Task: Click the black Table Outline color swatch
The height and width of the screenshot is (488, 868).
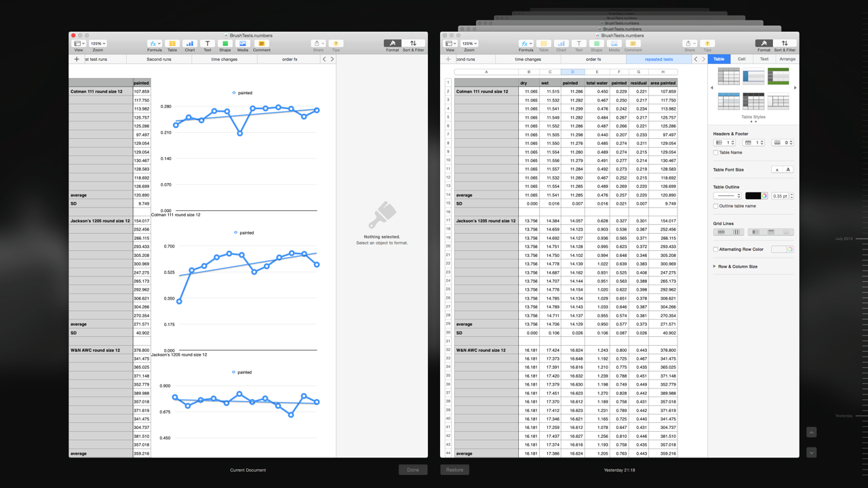Action: coord(753,196)
